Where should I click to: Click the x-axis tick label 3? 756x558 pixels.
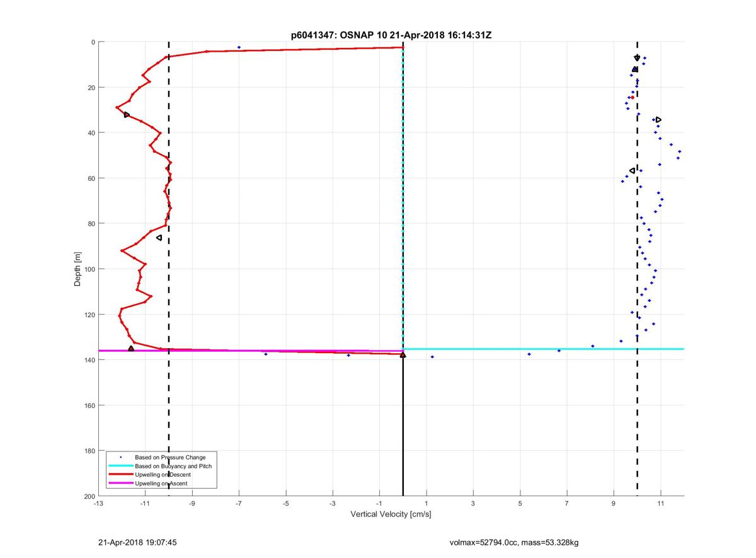click(473, 504)
